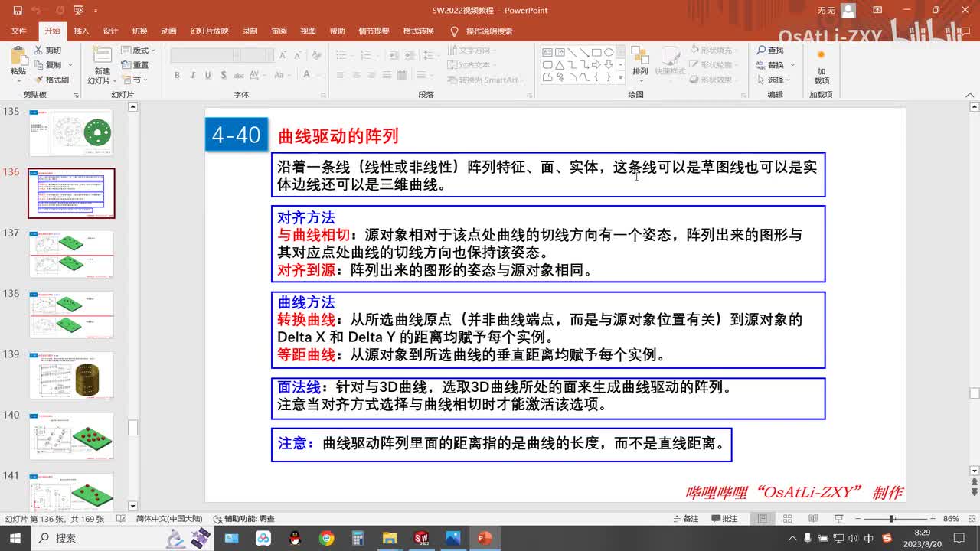980x551 pixels.
Task: Toggle Notes (备注) pane
Action: tap(685, 519)
